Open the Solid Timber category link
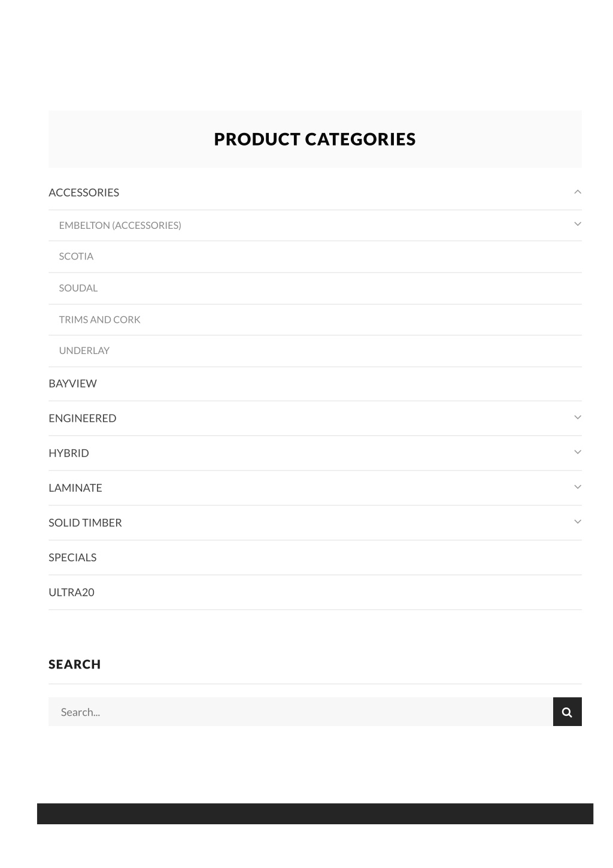The width and height of the screenshot is (613, 868). (85, 522)
